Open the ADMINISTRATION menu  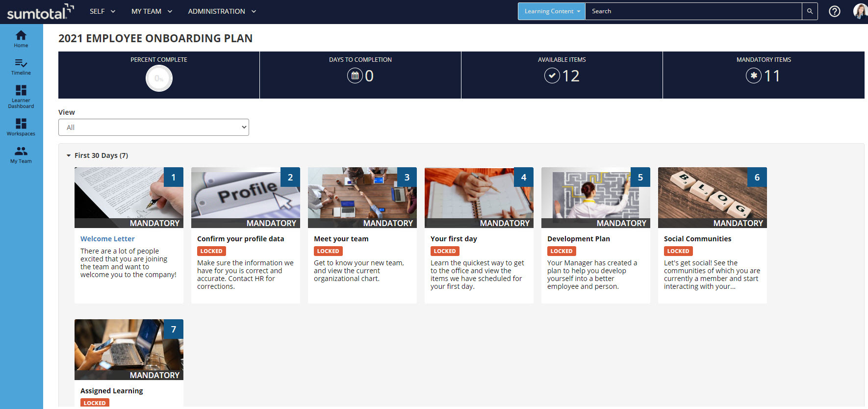[x=222, y=11]
